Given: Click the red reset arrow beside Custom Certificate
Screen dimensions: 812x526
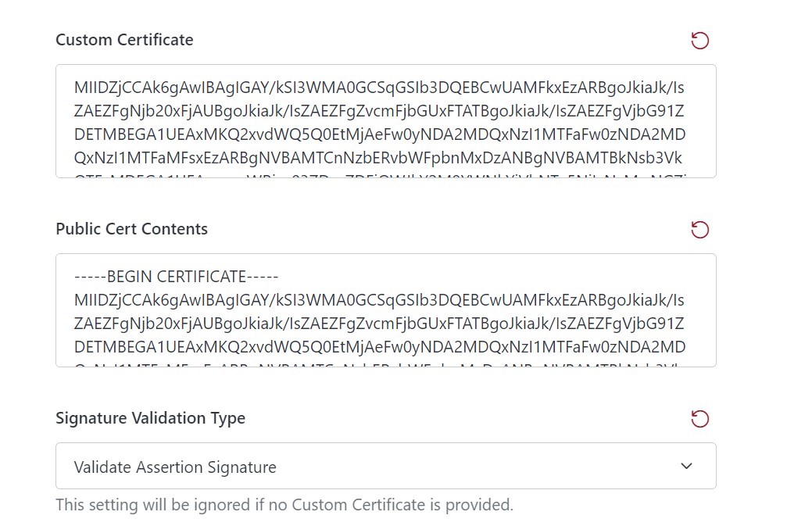Looking at the screenshot, I should pyautogui.click(x=700, y=40).
